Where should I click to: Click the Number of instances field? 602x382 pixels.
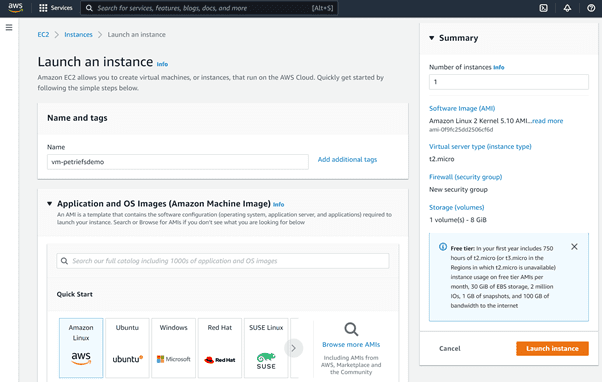508,82
